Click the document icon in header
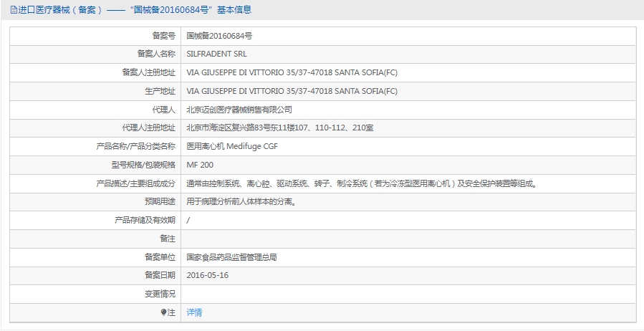 coord(14,10)
